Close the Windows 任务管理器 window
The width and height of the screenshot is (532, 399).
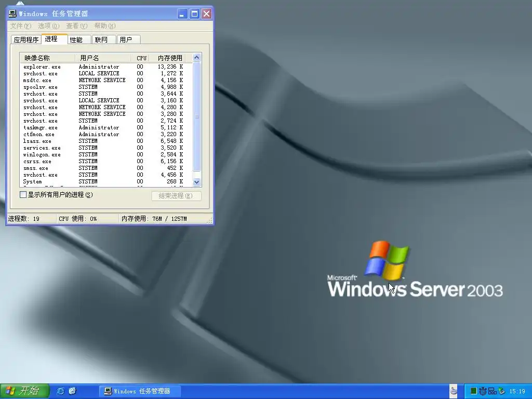coord(206,14)
